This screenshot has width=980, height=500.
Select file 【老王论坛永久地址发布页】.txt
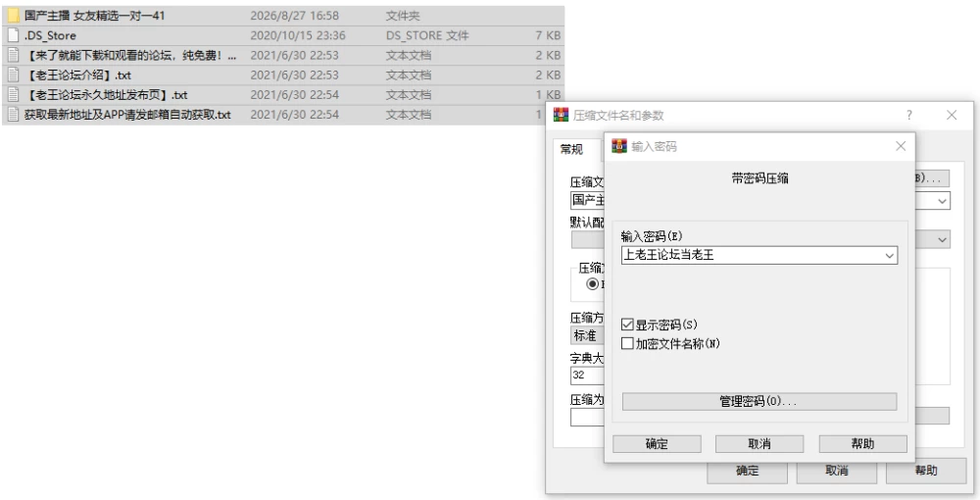point(106,95)
